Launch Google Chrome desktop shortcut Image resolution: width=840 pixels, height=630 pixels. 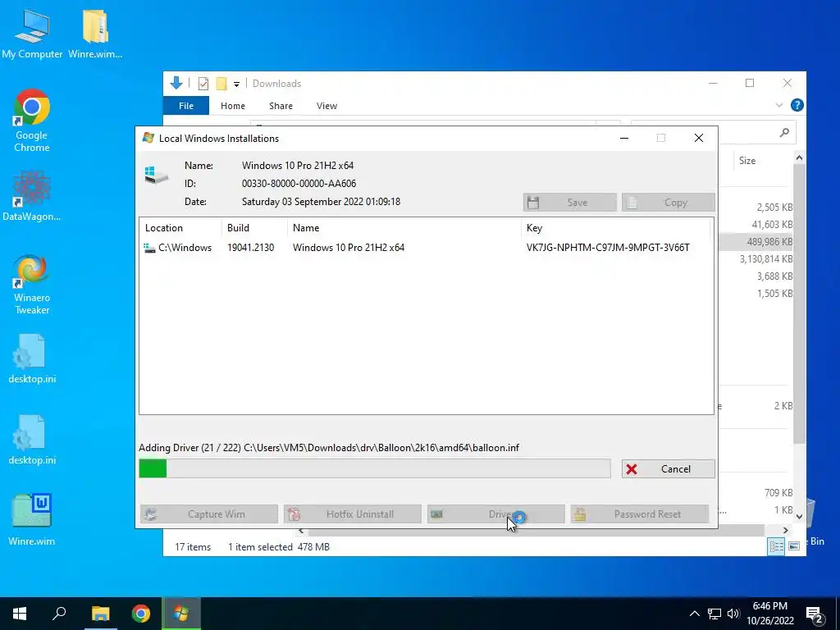[32, 121]
